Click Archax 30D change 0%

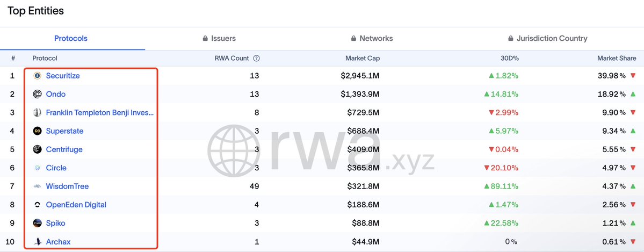[512, 242]
